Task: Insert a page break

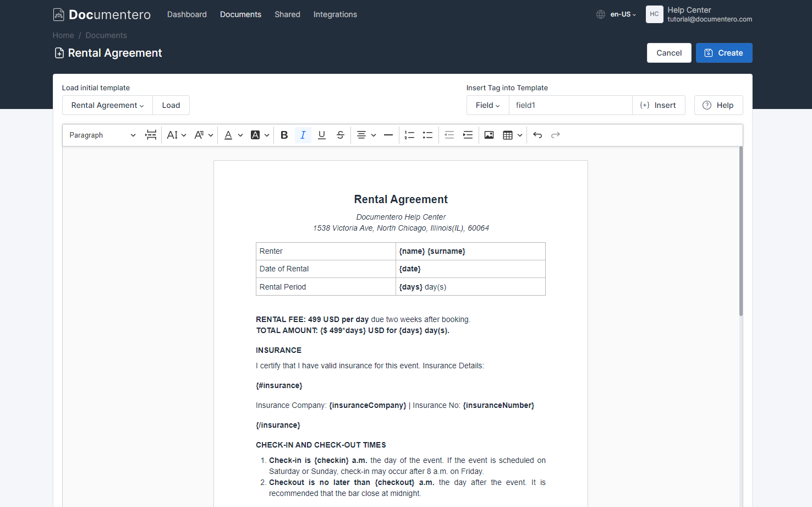Action: pyautogui.click(x=151, y=134)
